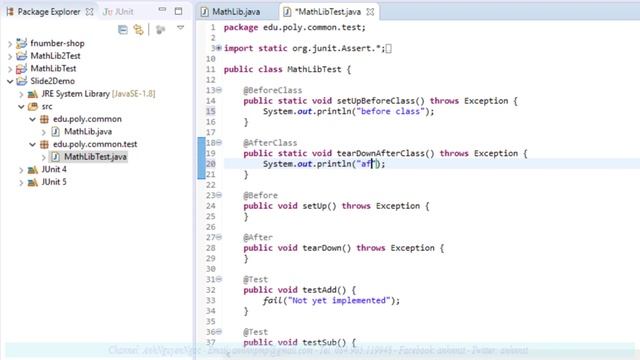Screen dimensions: 640x360
Task: Select the fnumber-shop project label
Action: [x=58, y=43]
